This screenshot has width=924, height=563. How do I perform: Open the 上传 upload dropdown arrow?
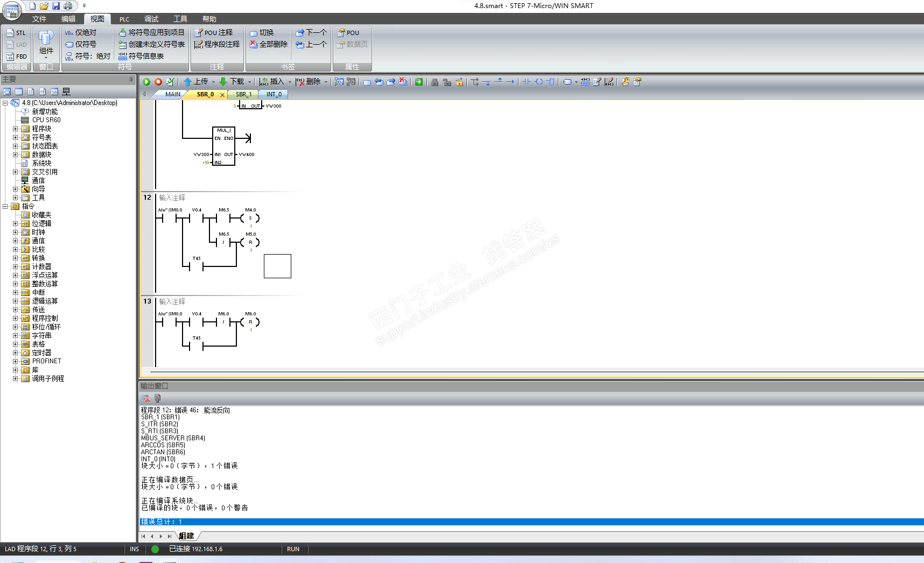pyautogui.click(x=213, y=82)
